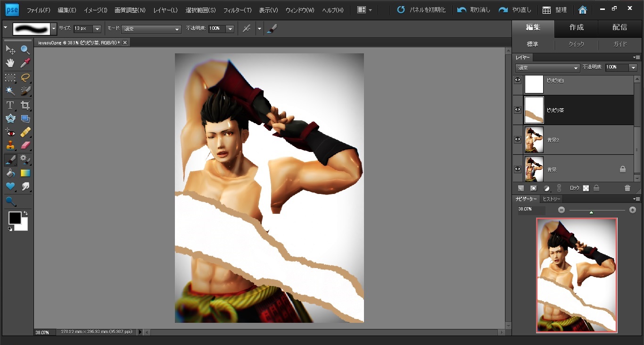644x345 pixels.
Task: Select the Eyedropper tool
Action: 25,63
